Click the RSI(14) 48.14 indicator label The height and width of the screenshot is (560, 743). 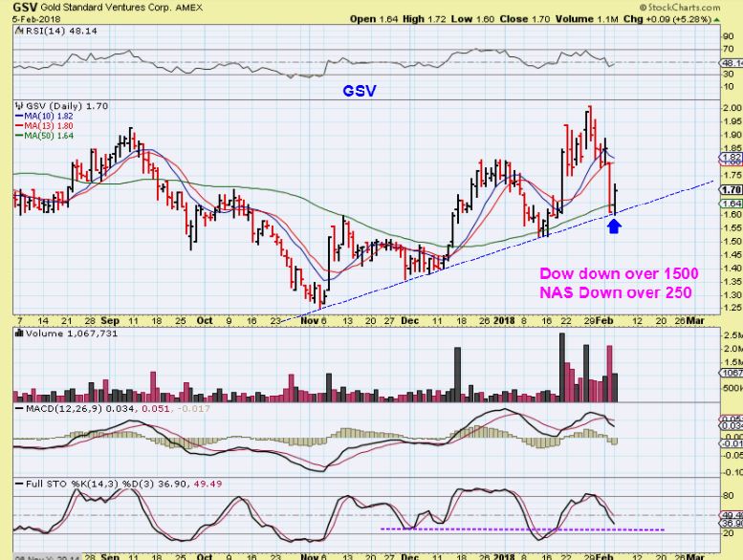pyautogui.click(x=61, y=31)
